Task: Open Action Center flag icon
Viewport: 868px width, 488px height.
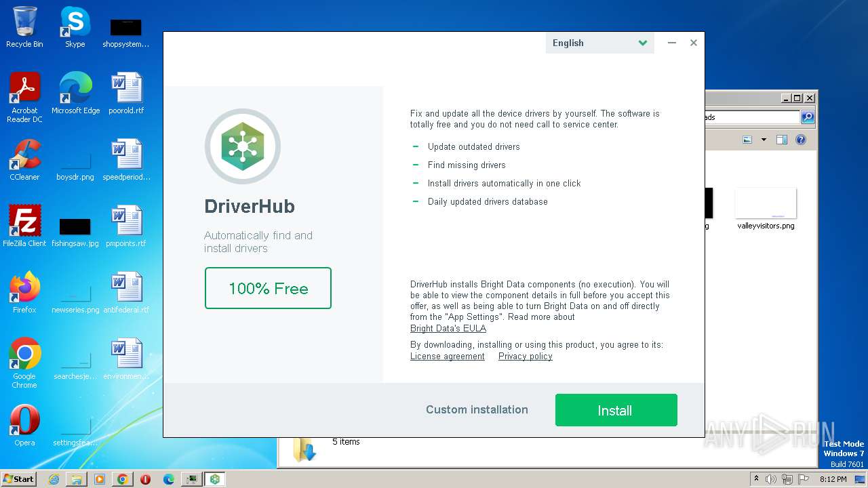Action: point(803,479)
